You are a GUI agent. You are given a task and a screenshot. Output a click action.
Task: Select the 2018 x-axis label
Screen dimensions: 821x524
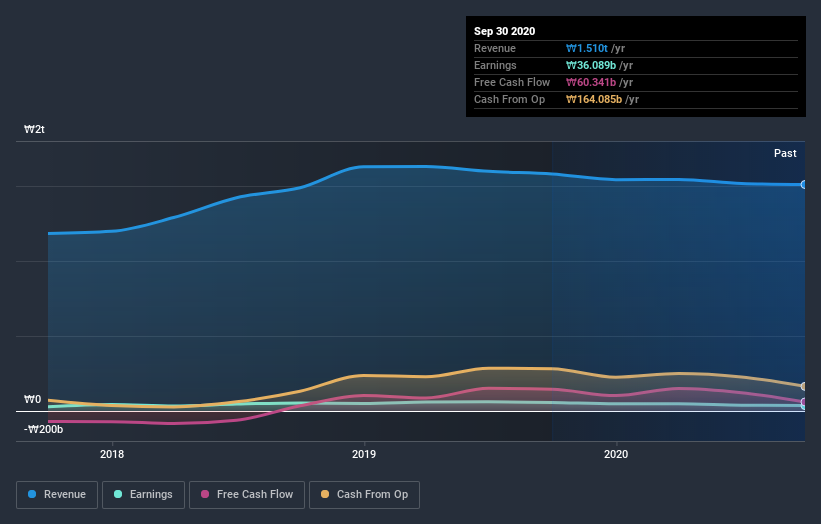click(x=112, y=454)
